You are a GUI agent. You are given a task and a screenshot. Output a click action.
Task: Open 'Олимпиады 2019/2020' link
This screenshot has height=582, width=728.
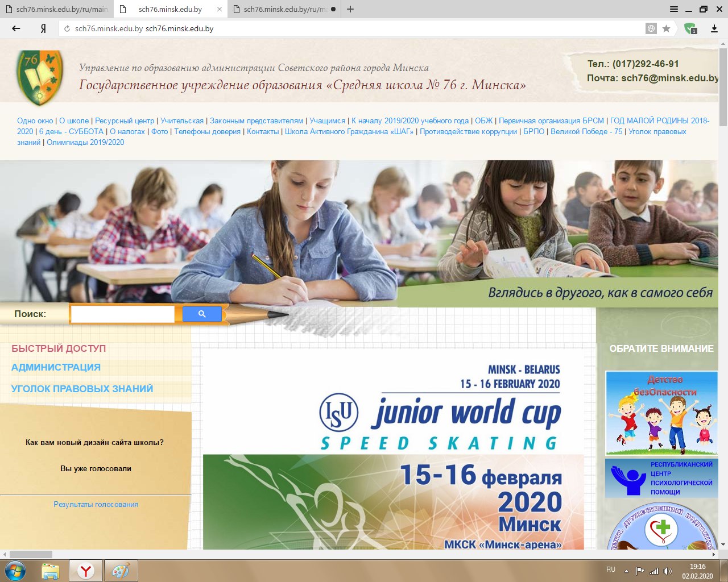(85, 142)
